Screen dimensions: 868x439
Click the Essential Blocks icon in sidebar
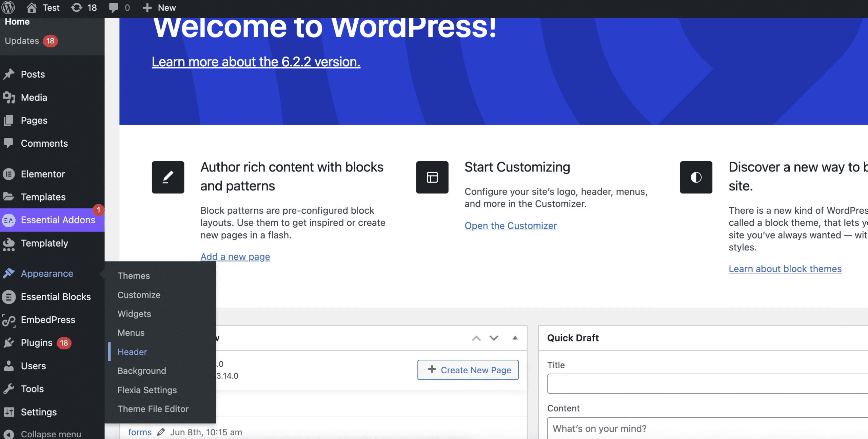(x=9, y=297)
